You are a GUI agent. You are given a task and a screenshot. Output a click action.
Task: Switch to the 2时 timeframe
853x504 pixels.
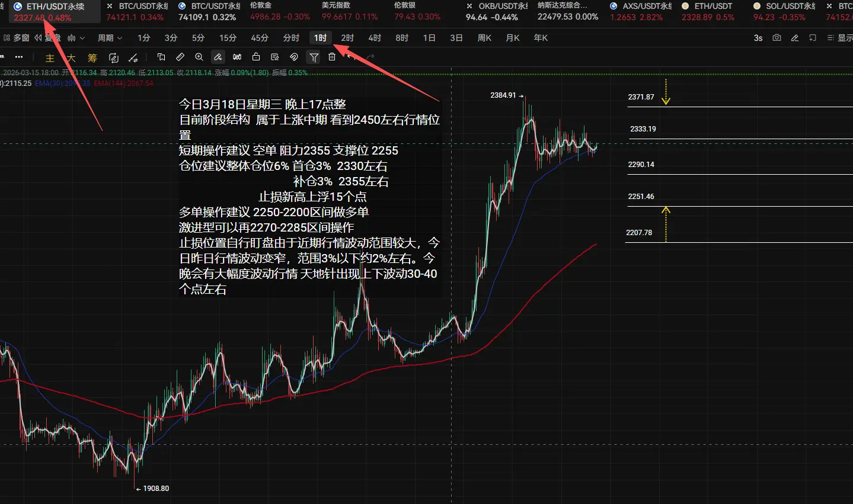348,38
